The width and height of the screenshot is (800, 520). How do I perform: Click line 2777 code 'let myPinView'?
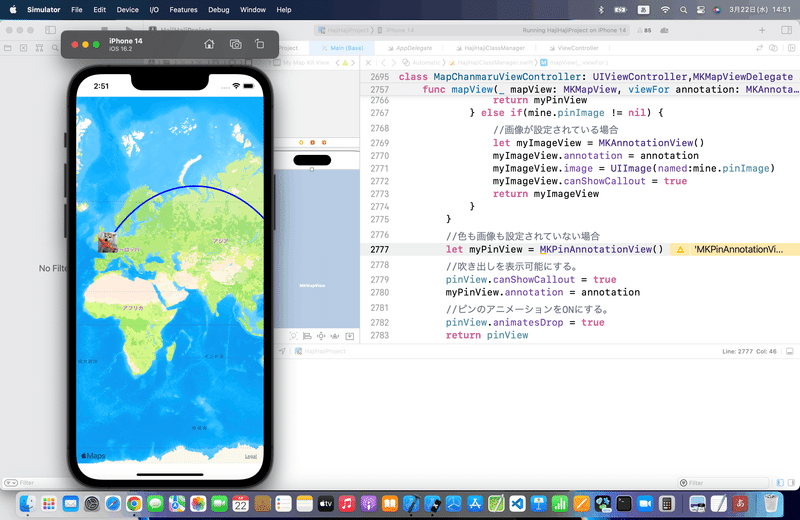[484, 250]
